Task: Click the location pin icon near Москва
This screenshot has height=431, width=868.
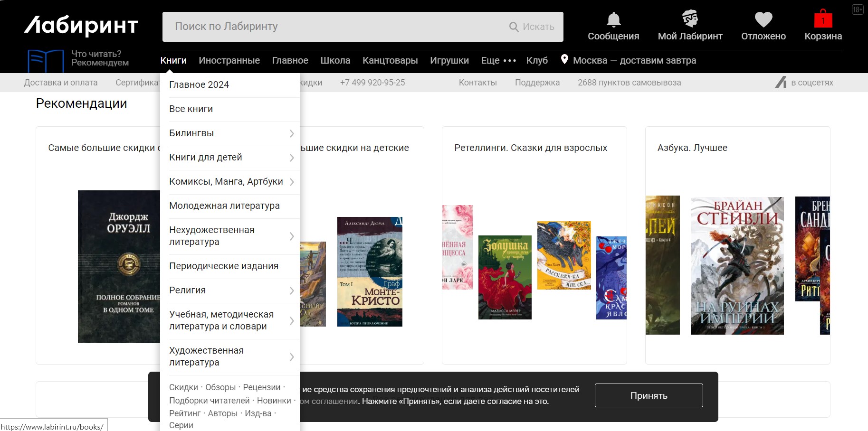Action: [564, 59]
